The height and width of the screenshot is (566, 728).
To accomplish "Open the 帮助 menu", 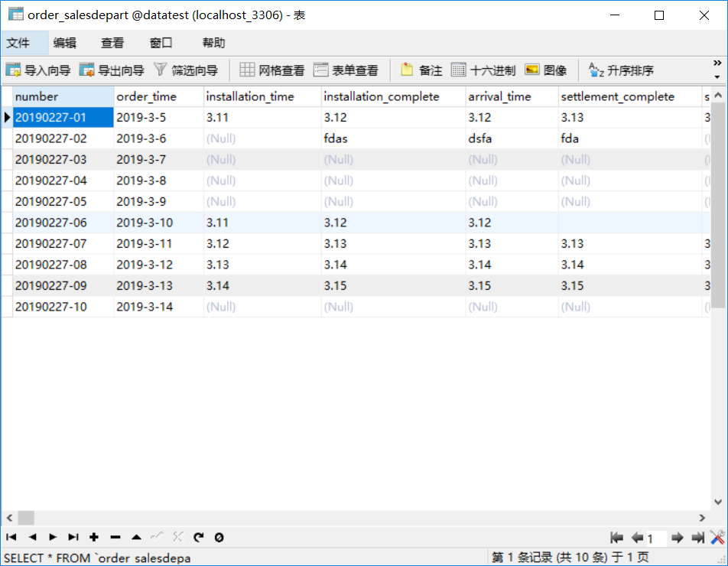I will click(213, 43).
